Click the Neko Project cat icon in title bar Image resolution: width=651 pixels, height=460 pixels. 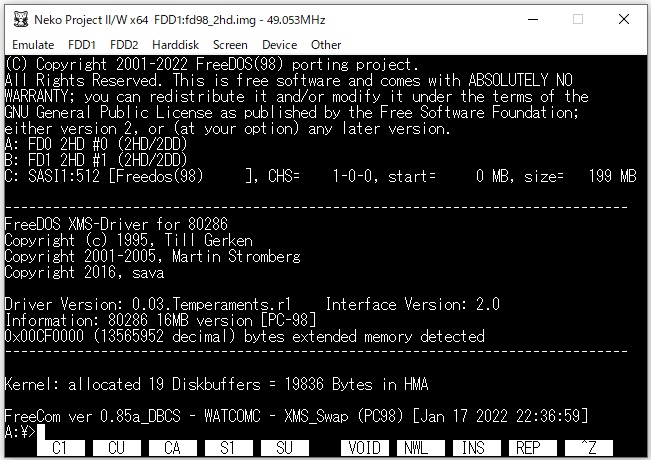21,20
